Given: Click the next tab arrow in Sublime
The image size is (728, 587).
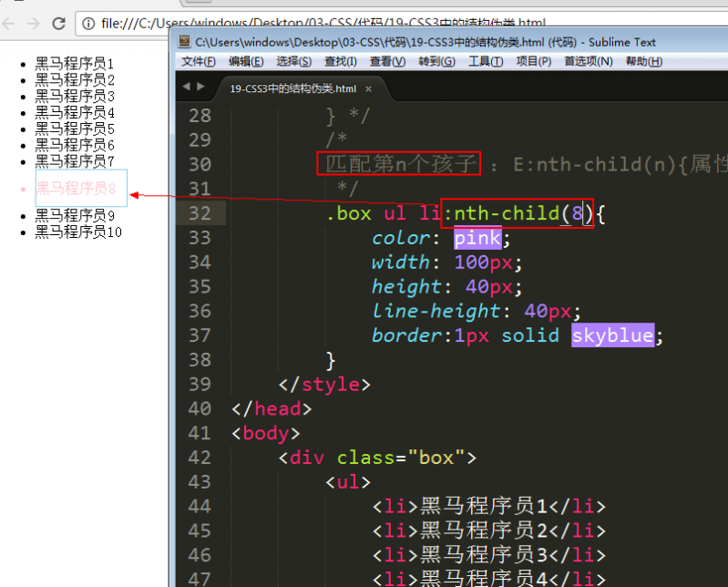Looking at the screenshot, I should click(200, 88).
